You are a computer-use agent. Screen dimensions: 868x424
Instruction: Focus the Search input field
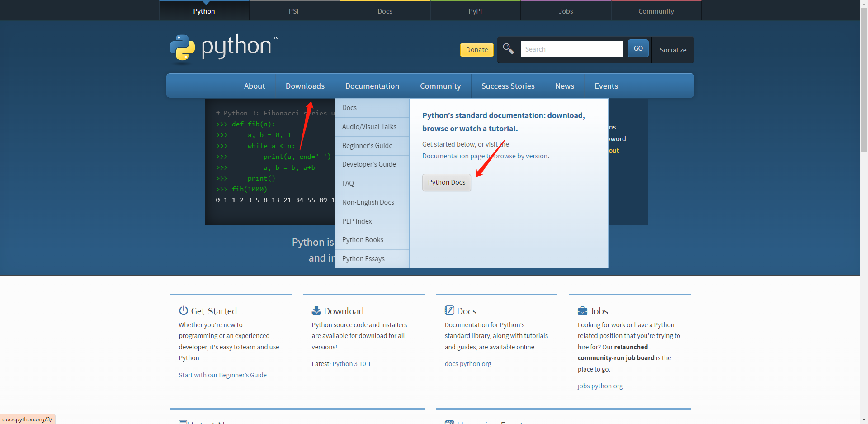tap(571, 49)
